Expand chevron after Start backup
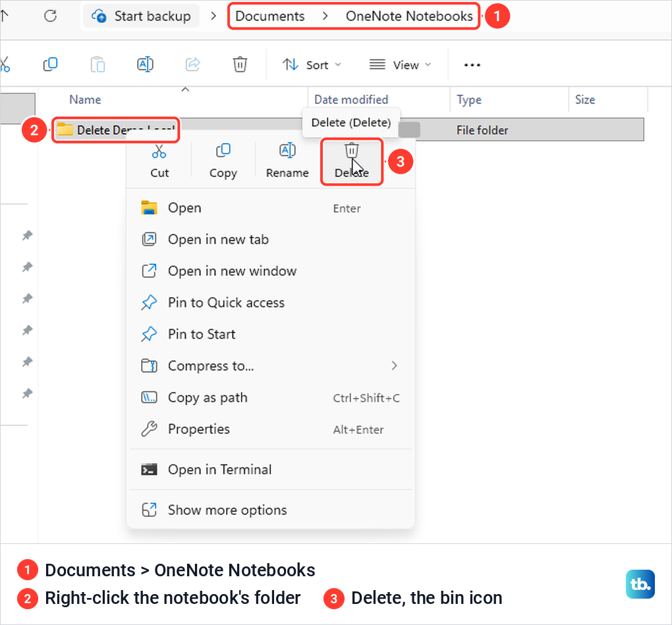The height and width of the screenshot is (625, 672). click(x=213, y=16)
